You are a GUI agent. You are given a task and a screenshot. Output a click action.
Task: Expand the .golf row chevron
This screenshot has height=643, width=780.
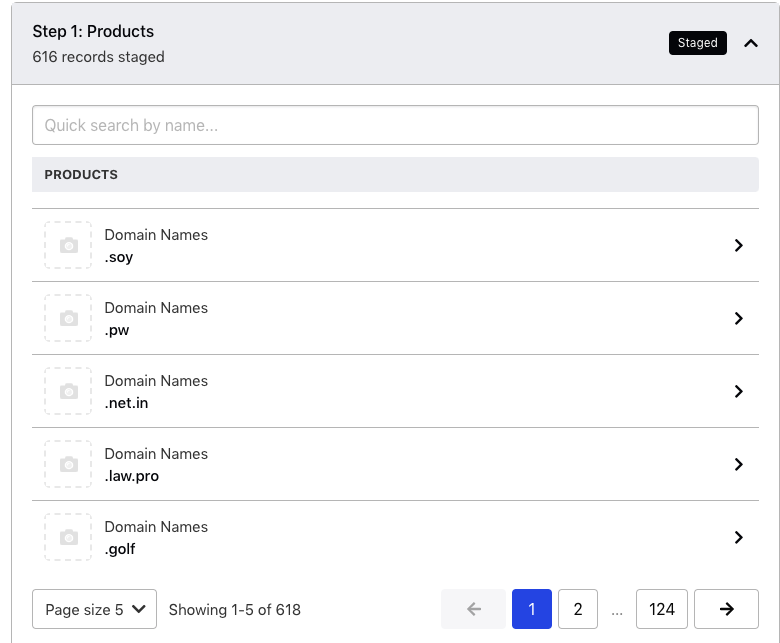pyautogui.click(x=738, y=537)
